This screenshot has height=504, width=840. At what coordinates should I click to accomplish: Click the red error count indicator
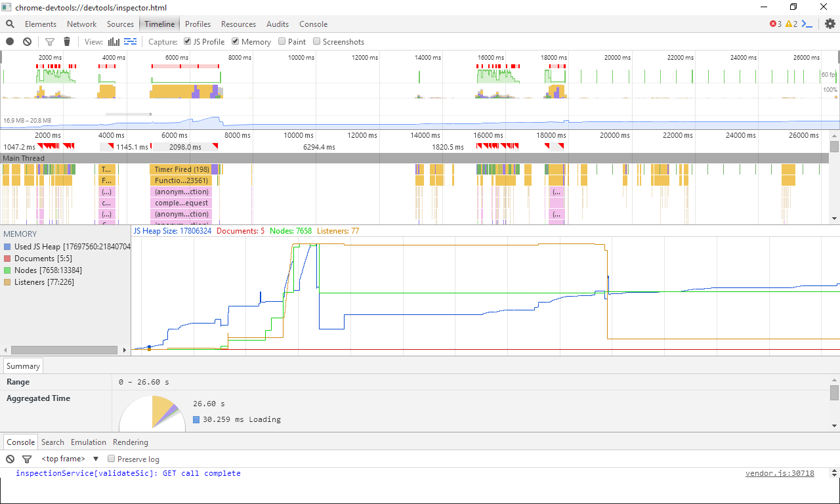(775, 24)
